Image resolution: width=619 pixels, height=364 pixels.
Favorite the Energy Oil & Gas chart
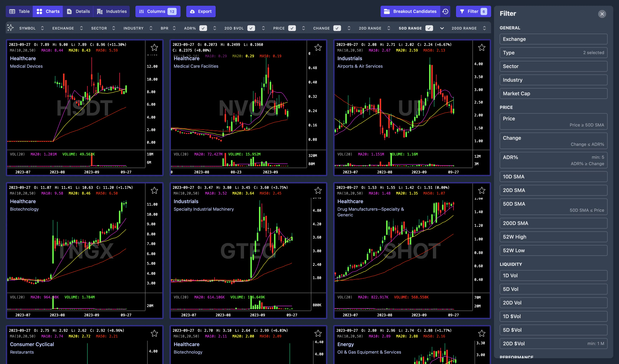click(x=481, y=333)
